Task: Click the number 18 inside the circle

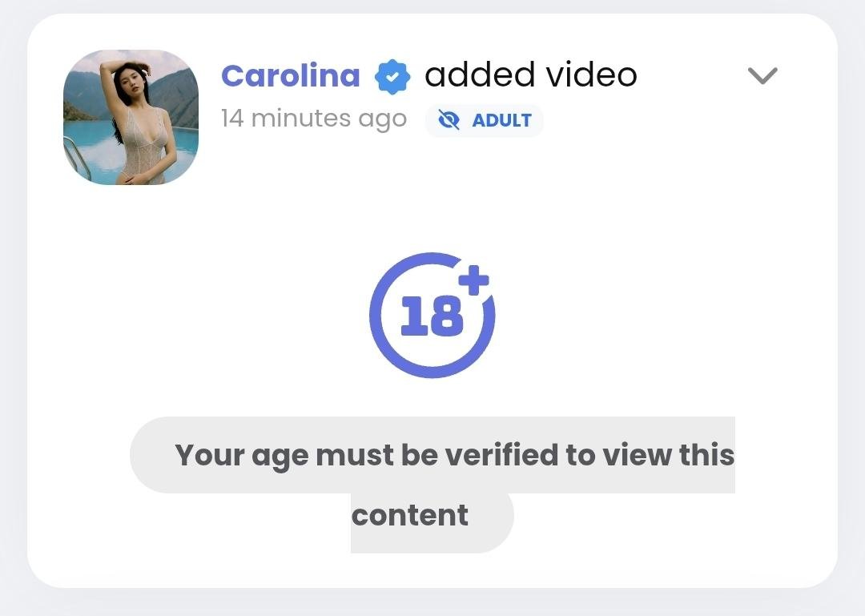Action: (431, 316)
